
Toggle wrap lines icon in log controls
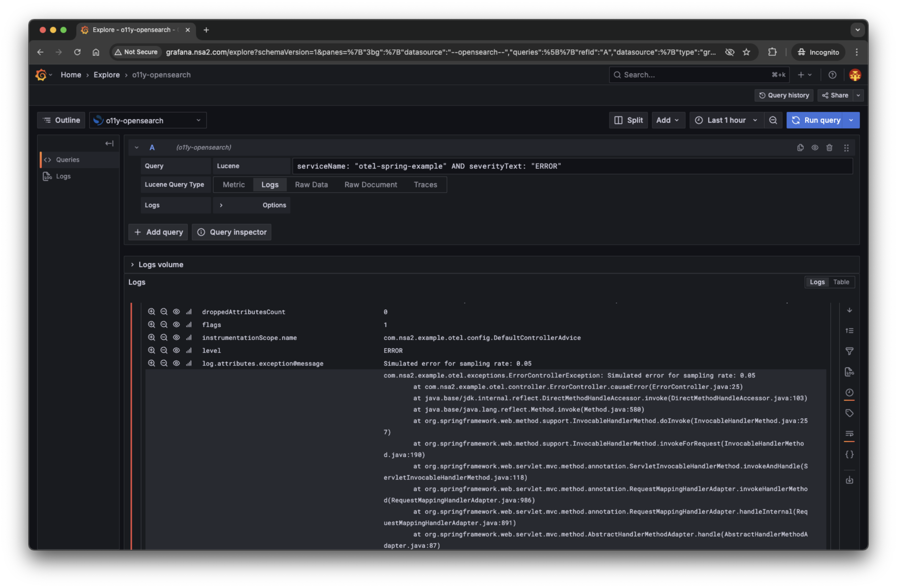coord(849,434)
